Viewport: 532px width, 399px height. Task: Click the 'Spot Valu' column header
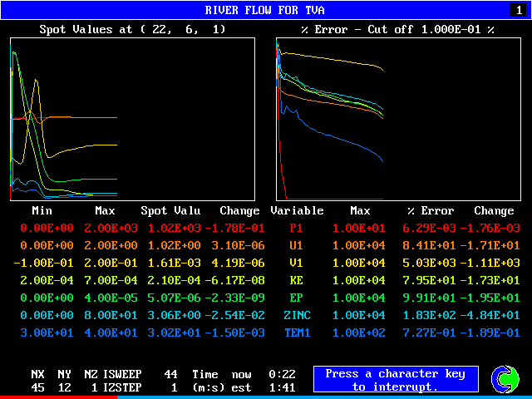click(x=170, y=211)
